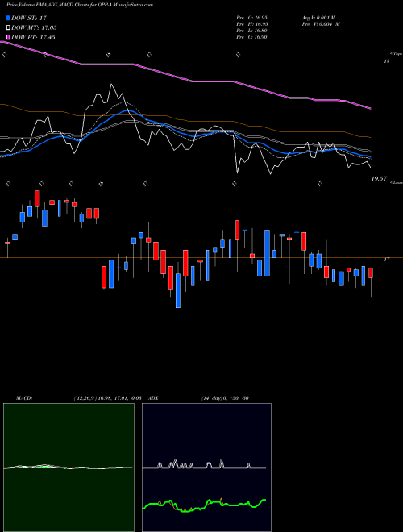
Task: Select the 'DOW ST: 17' legend label
Action: click(29, 18)
